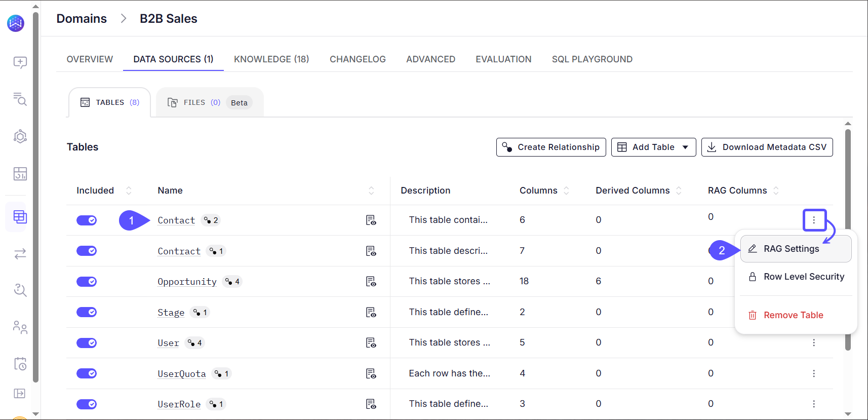This screenshot has height=420, width=868.
Task: Choose Row Level Security menu item
Action: [796, 277]
